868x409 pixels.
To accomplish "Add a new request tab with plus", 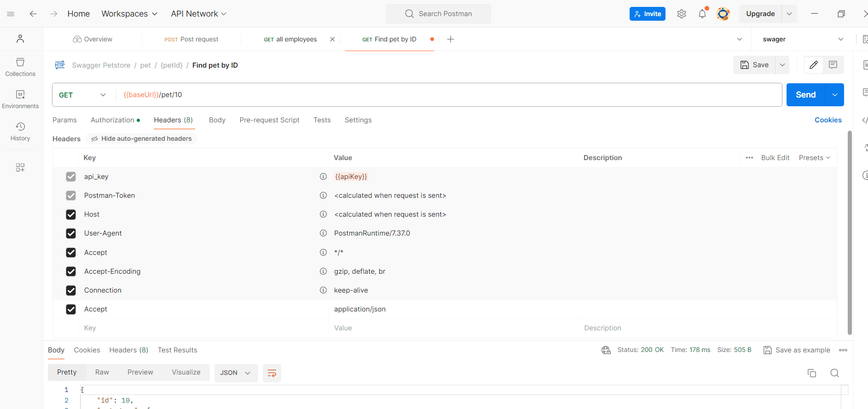I will click(x=451, y=39).
